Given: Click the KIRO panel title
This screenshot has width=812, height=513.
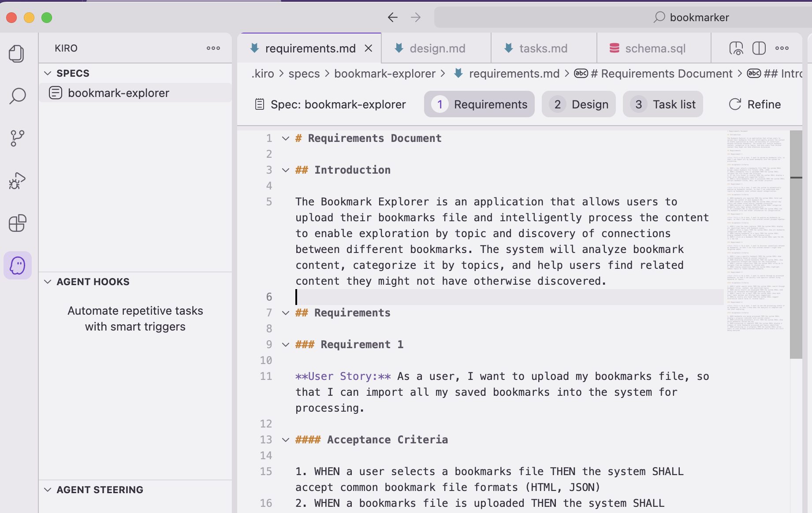Looking at the screenshot, I should pyautogui.click(x=66, y=48).
